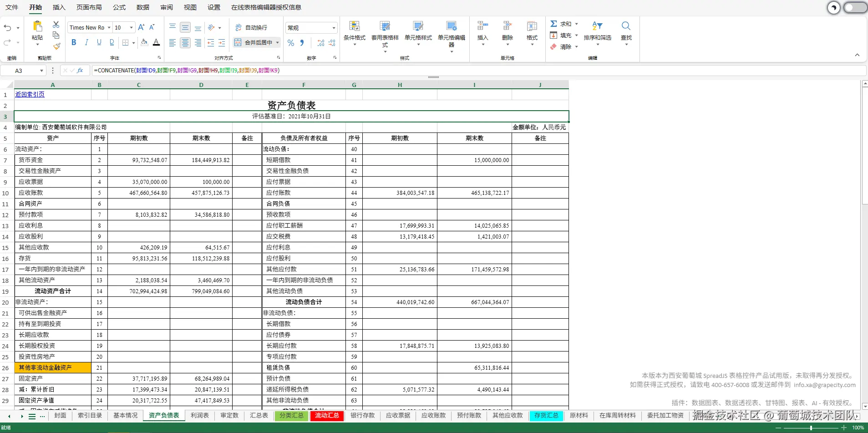Viewport: 868px width, 433px height.
Task: Adjust the zoom slider in status bar
Action: point(811,428)
